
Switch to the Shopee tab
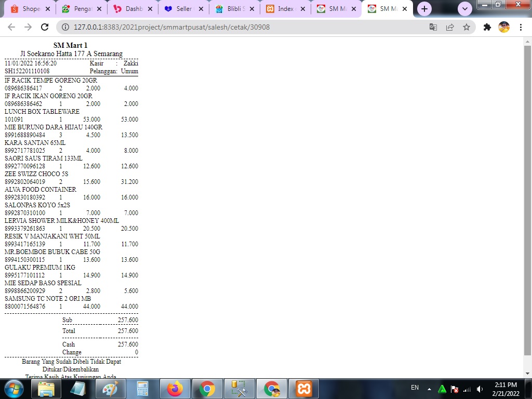tap(26, 9)
